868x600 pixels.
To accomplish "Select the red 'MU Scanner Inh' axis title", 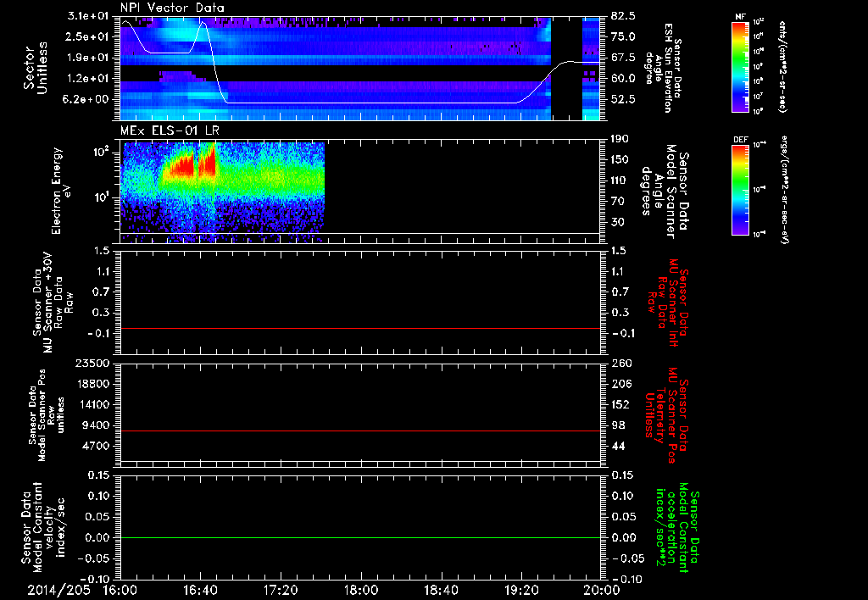I will coord(668,303).
